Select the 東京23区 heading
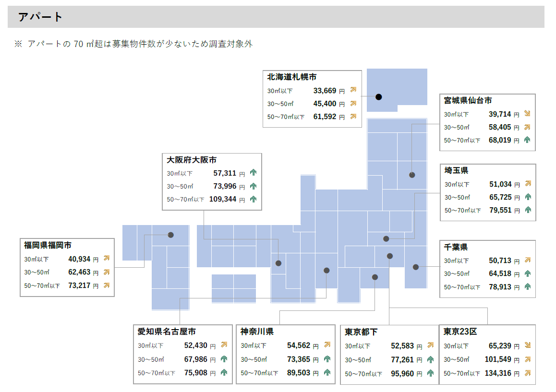Image resolution: width=556 pixels, height=392 pixels. [460, 332]
